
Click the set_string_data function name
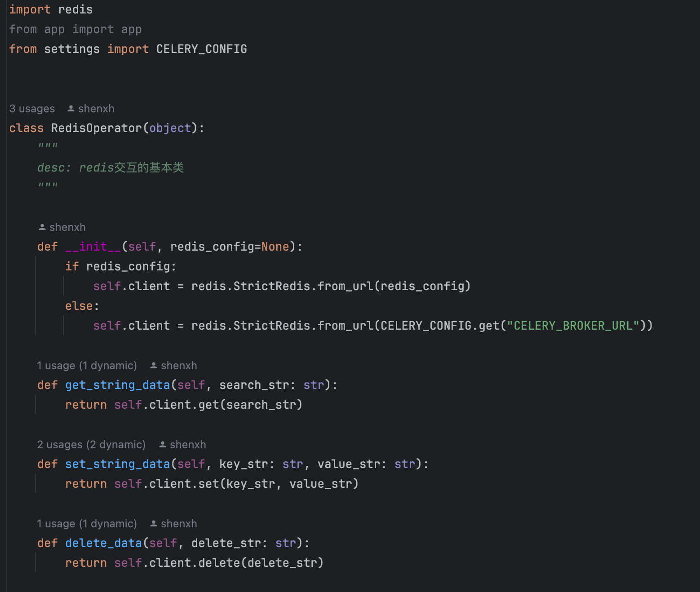117,464
